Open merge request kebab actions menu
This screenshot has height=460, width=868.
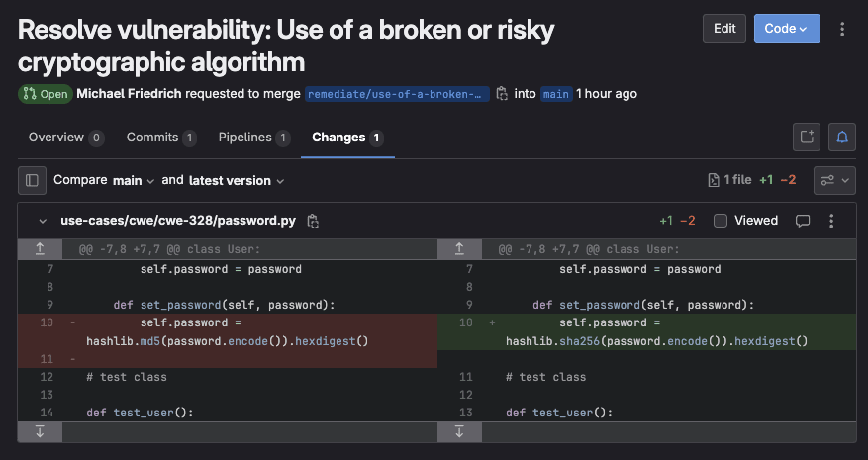tap(842, 29)
